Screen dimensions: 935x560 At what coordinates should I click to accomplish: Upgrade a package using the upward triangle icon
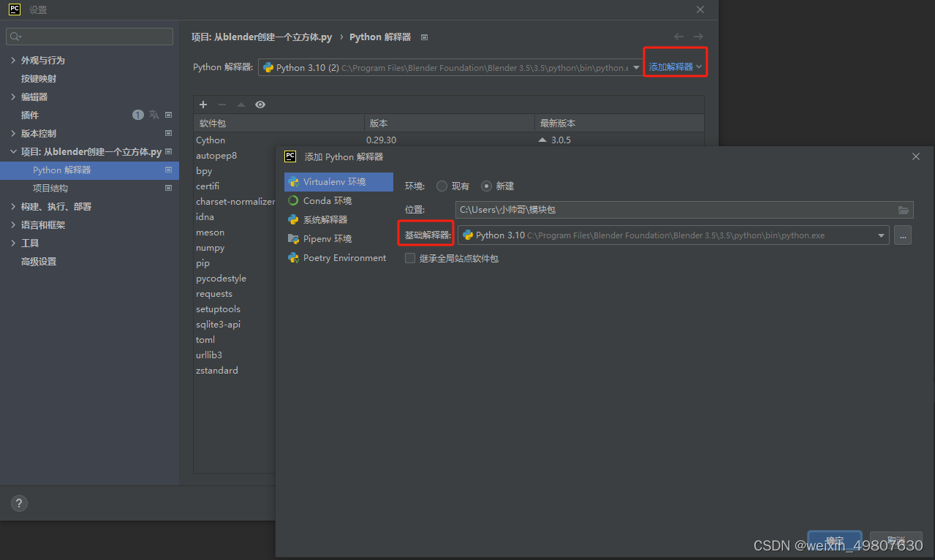(x=241, y=105)
